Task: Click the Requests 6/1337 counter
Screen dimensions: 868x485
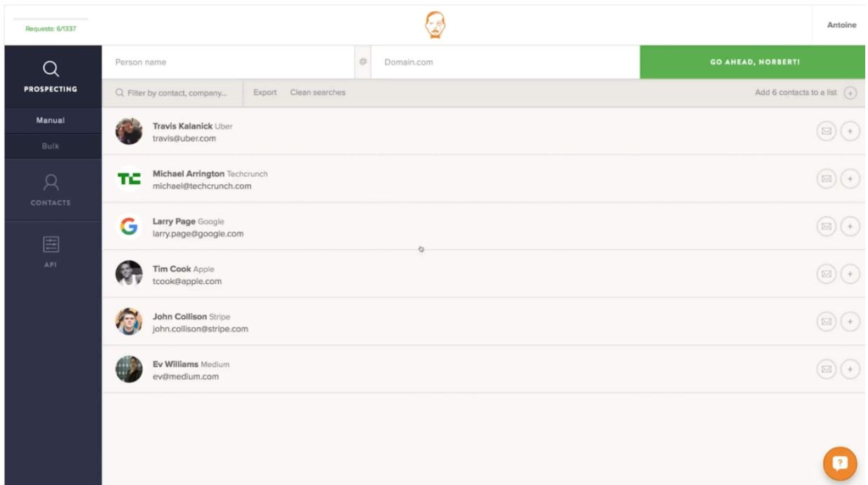Action: [50, 29]
